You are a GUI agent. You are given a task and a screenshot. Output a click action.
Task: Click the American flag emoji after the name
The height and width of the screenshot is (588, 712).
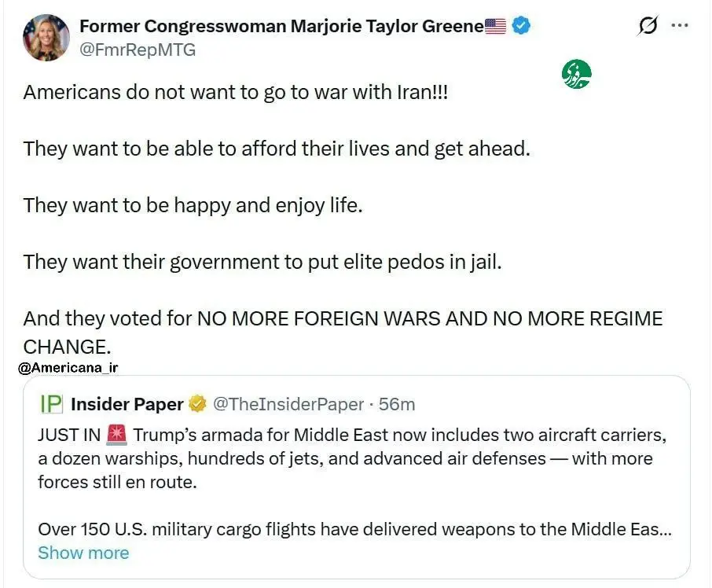(x=495, y=26)
